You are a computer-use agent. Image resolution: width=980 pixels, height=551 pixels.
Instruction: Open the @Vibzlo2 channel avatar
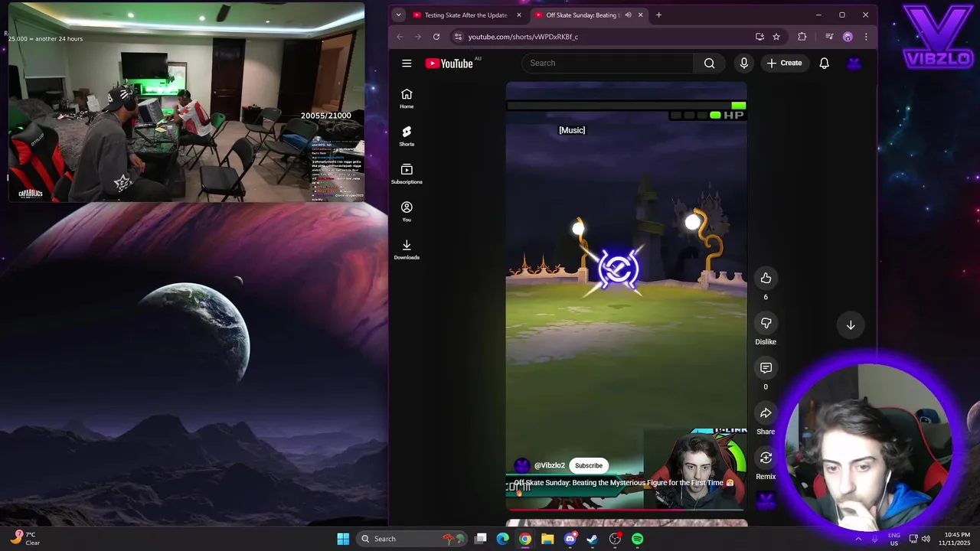click(x=521, y=465)
